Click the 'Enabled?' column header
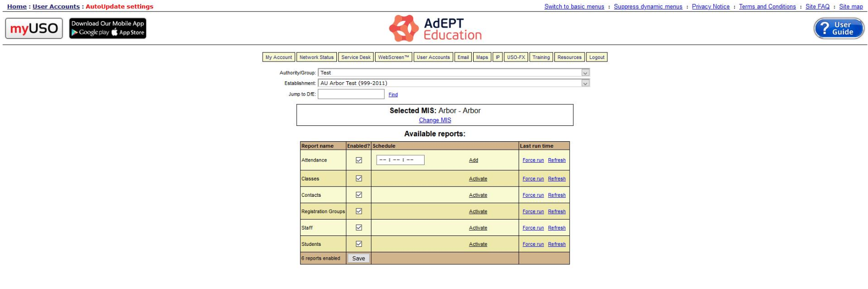Screen dimensions: 868x289 359,146
